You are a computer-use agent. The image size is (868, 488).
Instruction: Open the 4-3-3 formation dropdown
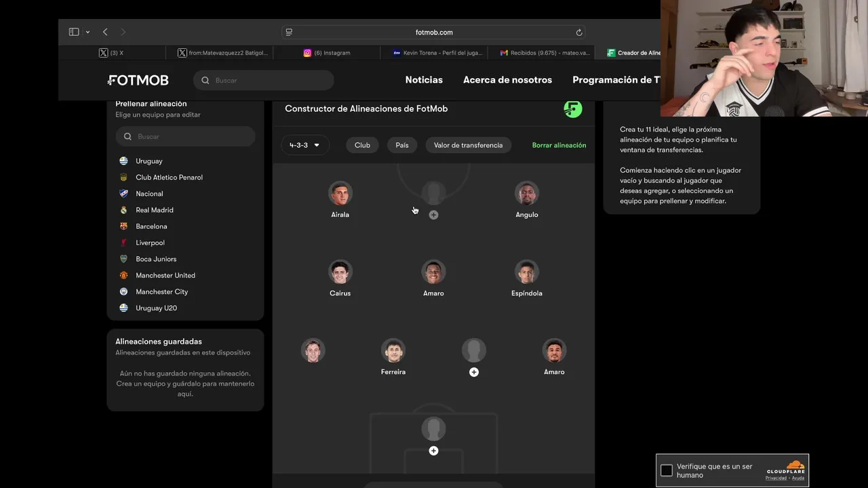pos(304,145)
